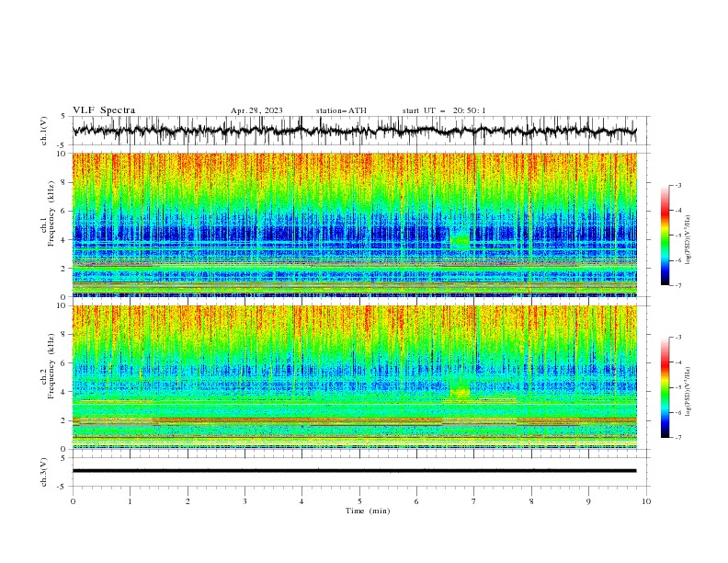Click the time axis tick label '5'
The image size is (728, 563).
pos(359,501)
